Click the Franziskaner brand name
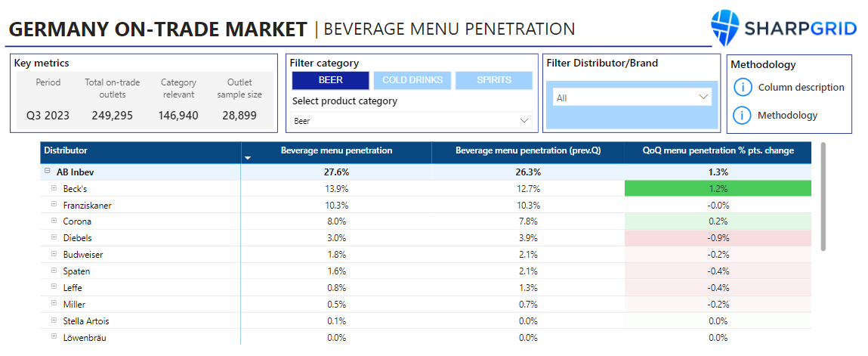The height and width of the screenshot is (356, 868). (x=88, y=206)
